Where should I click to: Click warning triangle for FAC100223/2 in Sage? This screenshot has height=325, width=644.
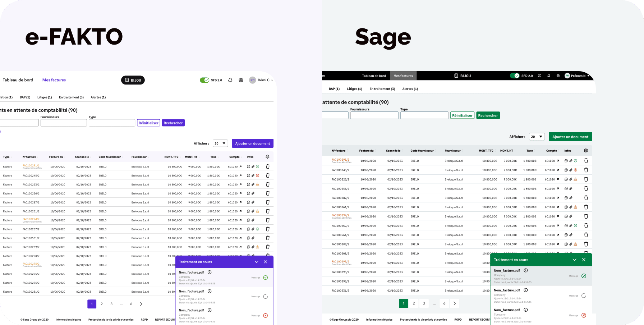point(576,179)
